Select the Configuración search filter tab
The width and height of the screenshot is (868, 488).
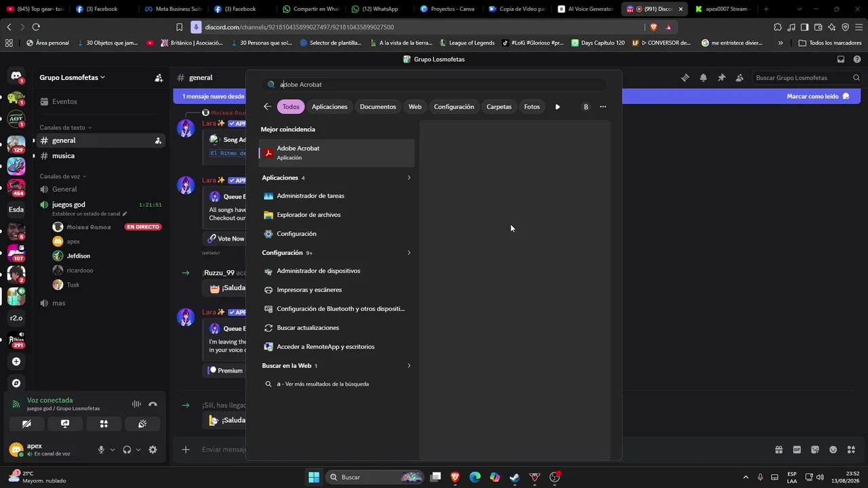coord(454,106)
